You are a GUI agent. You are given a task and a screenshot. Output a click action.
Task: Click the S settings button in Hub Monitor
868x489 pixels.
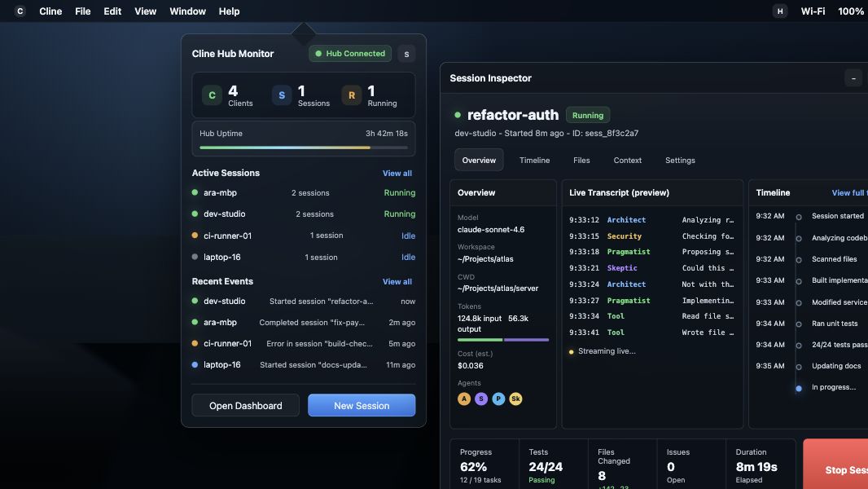[406, 54]
